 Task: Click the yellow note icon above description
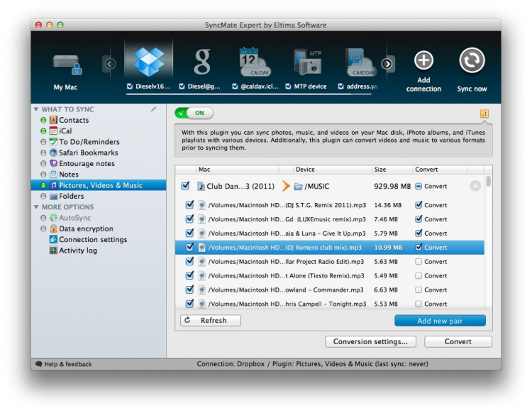click(484, 114)
